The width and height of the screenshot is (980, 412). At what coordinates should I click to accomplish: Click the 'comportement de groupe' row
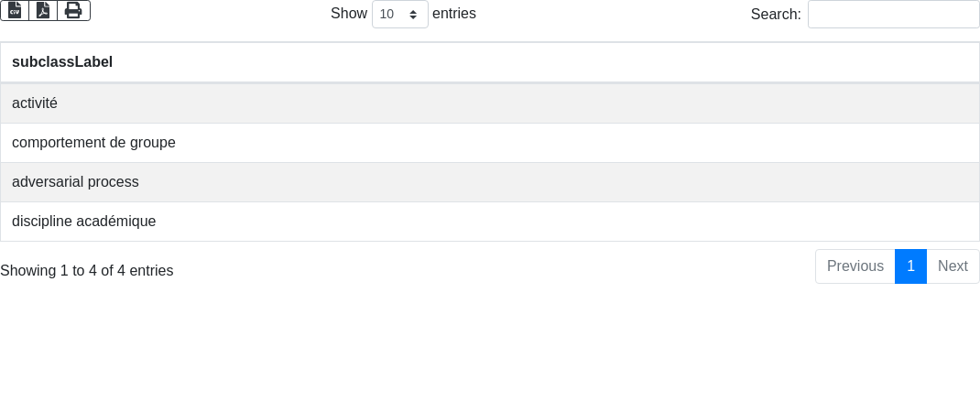click(x=93, y=143)
